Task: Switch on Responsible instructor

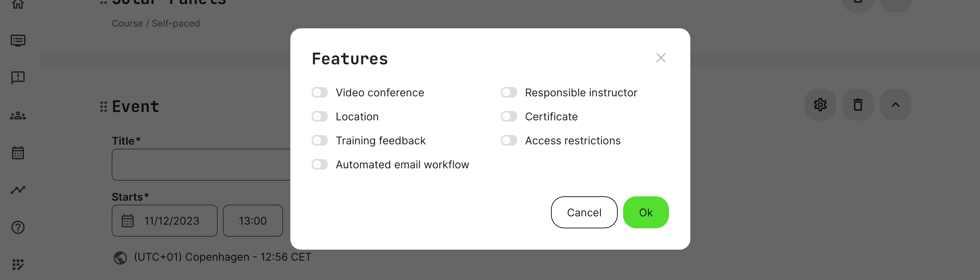Action: tap(509, 92)
